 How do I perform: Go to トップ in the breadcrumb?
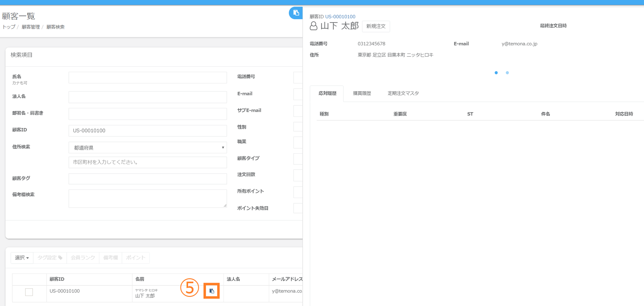(x=9, y=27)
